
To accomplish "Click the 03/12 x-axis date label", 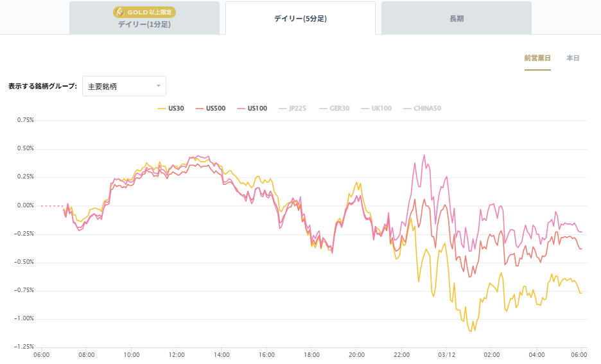I will pos(446,355).
